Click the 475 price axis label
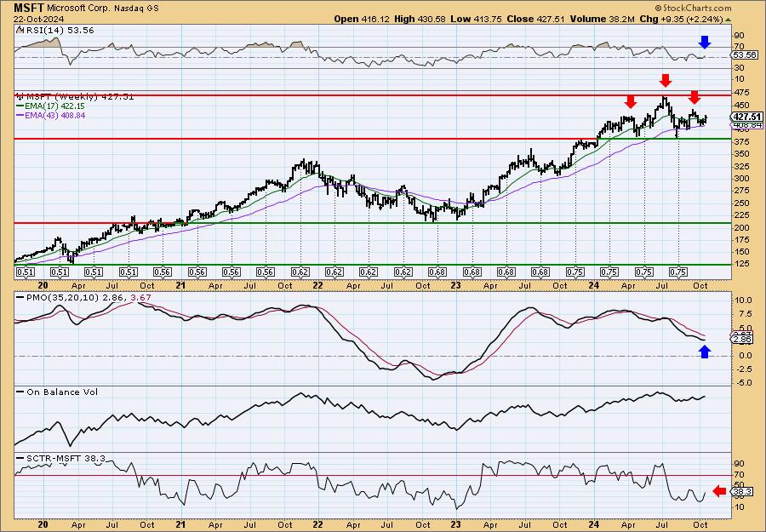The height and width of the screenshot is (532, 766). [740, 93]
